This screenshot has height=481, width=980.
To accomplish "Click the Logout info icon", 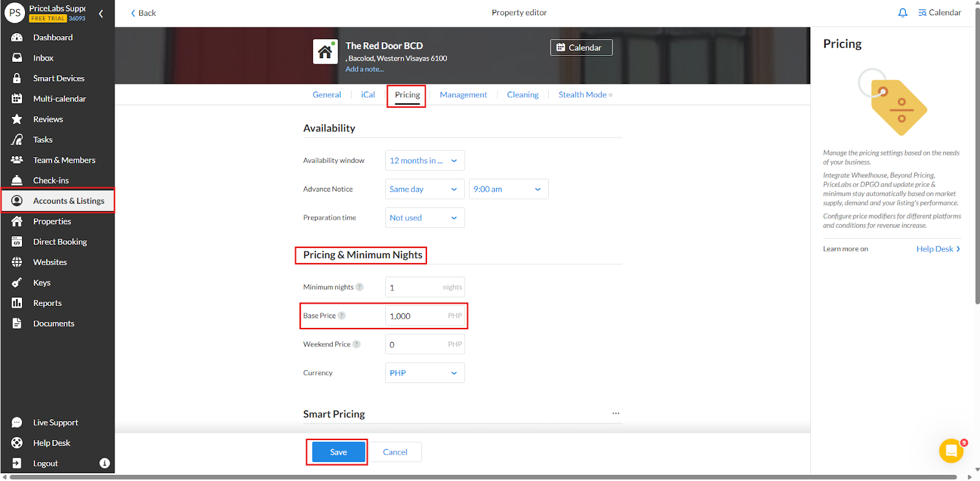I will point(105,463).
